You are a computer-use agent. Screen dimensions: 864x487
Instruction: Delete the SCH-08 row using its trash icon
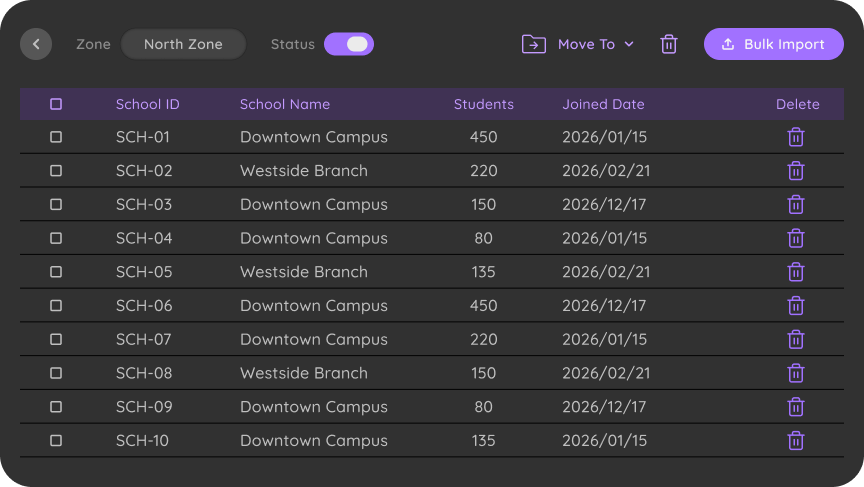796,373
